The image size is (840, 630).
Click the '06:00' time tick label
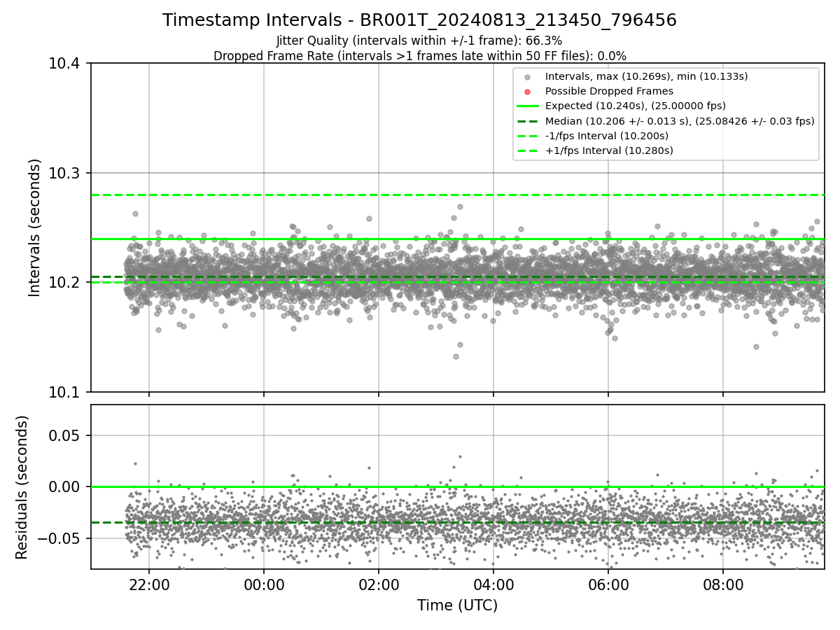tap(608, 584)
